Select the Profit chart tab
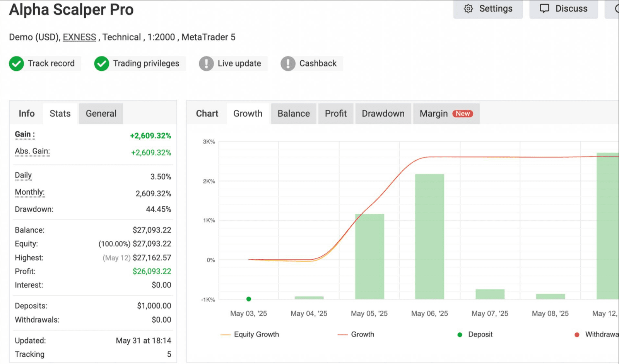This screenshot has width=619, height=364. (336, 114)
